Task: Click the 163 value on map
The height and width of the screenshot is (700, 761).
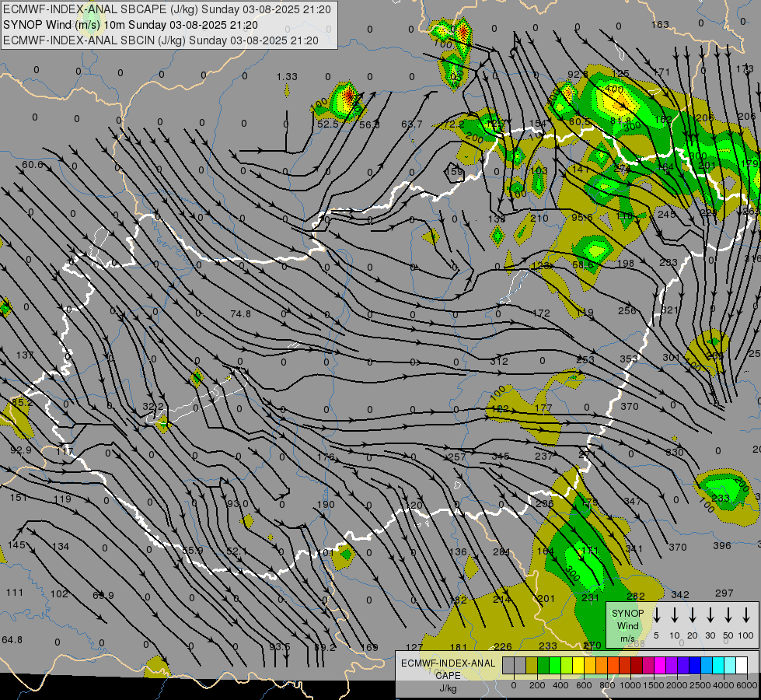Action: 660,24
